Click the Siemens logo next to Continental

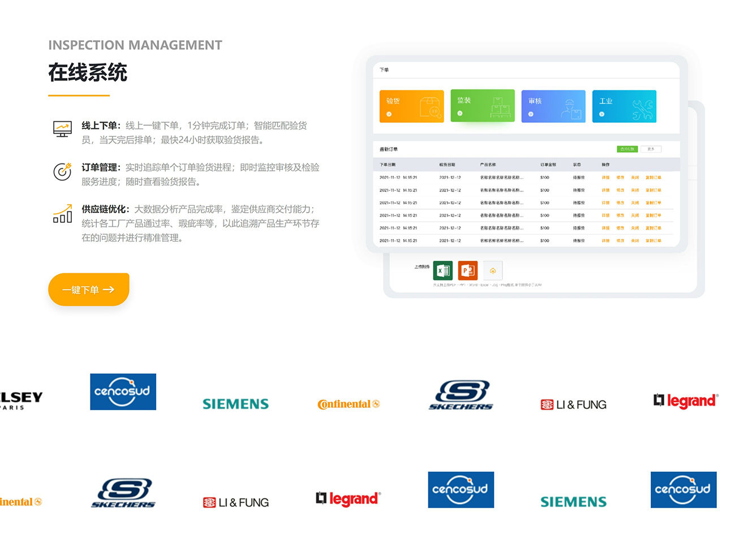236,404
